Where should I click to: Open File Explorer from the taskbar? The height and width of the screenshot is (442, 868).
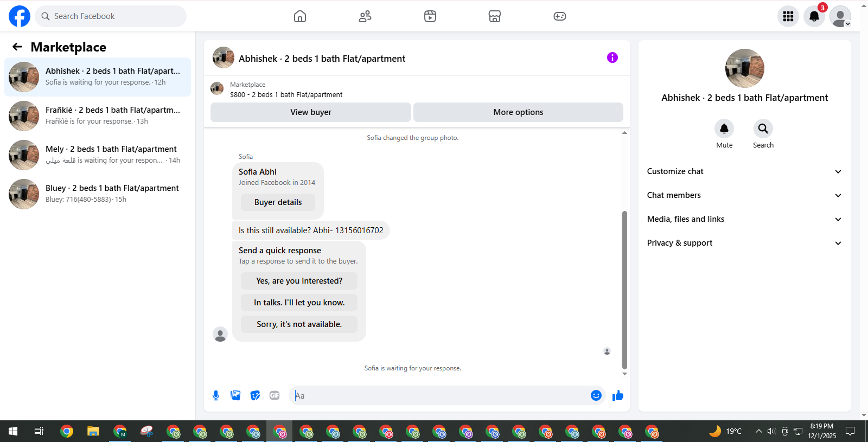point(93,431)
